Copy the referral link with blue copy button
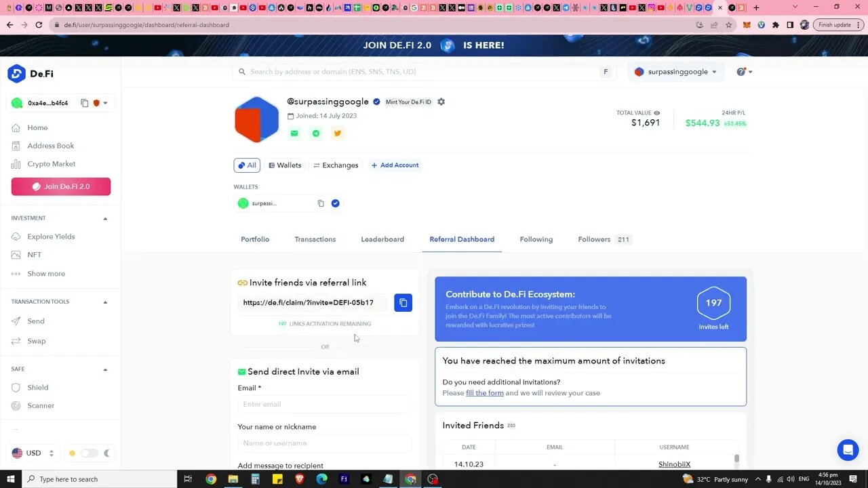The width and height of the screenshot is (868, 488). click(x=403, y=302)
